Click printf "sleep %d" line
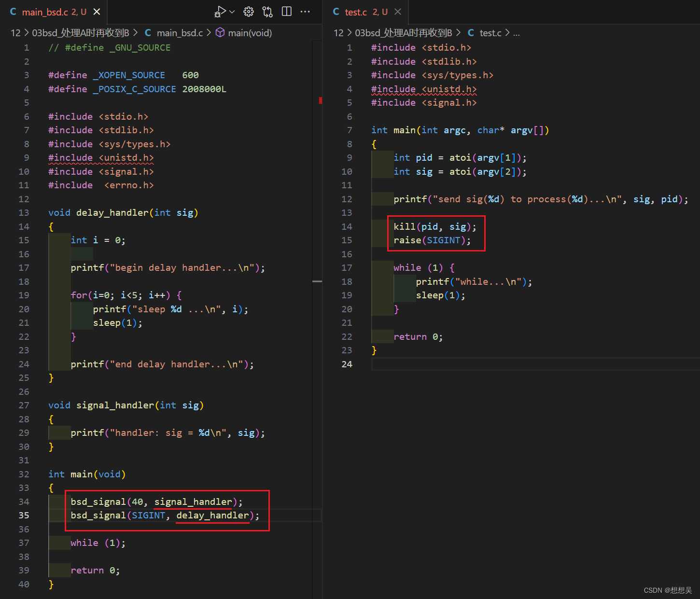 pos(171,309)
